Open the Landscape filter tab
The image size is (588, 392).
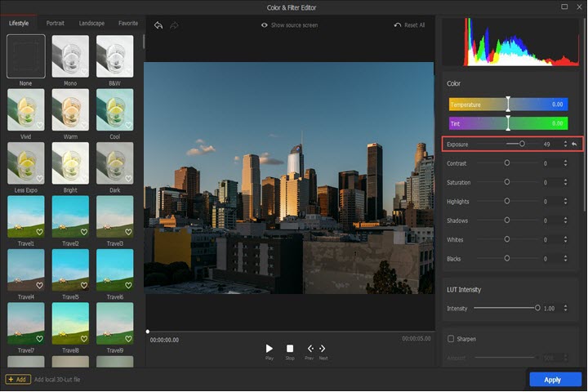pyautogui.click(x=91, y=24)
